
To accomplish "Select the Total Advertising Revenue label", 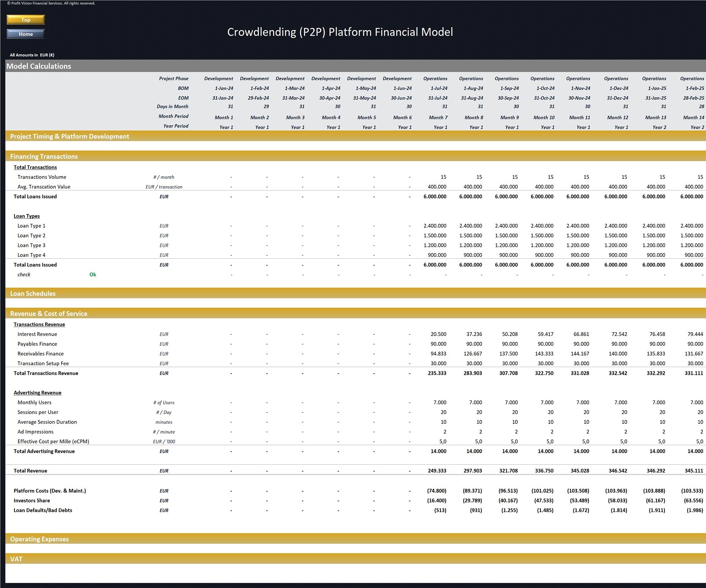I will tap(44, 451).
